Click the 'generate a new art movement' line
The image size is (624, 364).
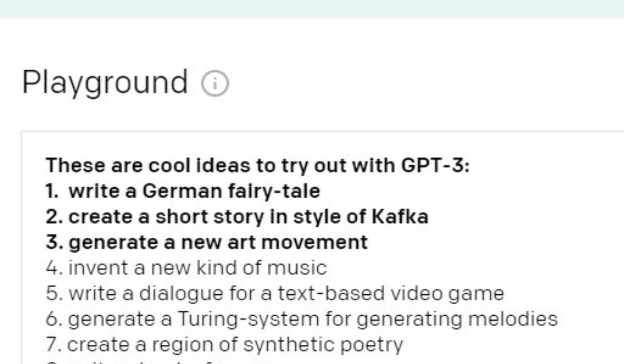click(206, 242)
